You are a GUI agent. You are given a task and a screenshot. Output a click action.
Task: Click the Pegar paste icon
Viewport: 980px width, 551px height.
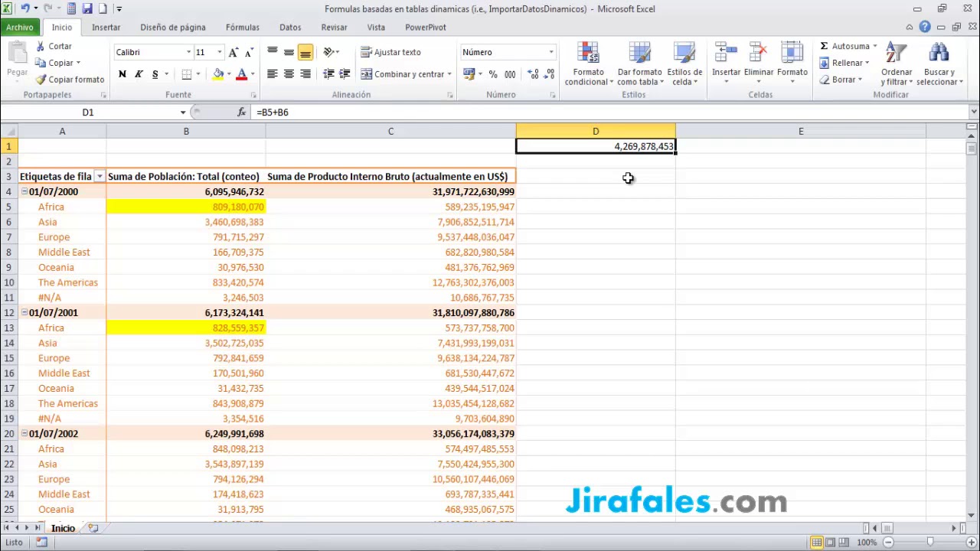17,54
